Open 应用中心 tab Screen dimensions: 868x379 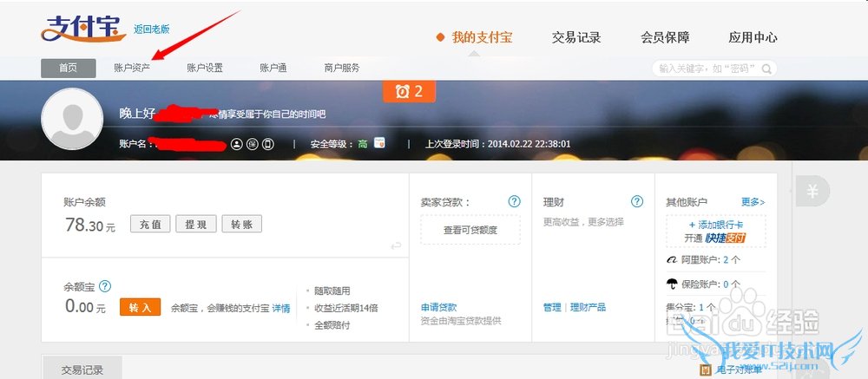click(753, 37)
